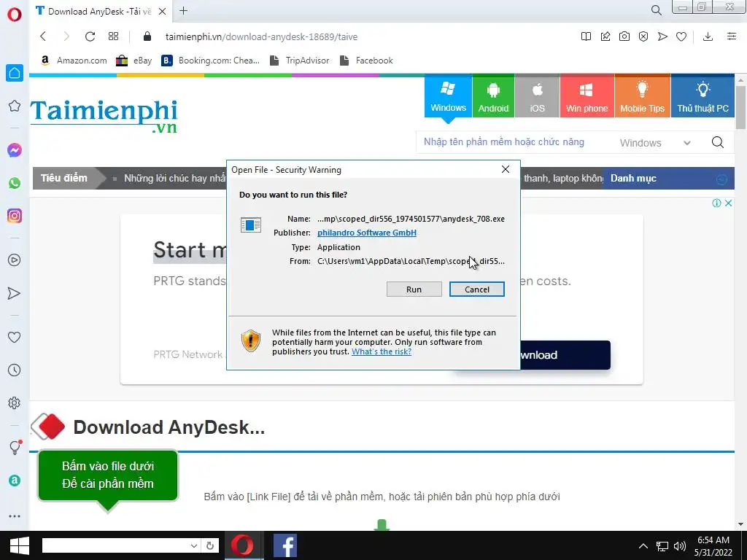The width and height of the screenshot is (747, 560).
Task: Open the taskbar clock and date
Action: (x=713, y=545)
